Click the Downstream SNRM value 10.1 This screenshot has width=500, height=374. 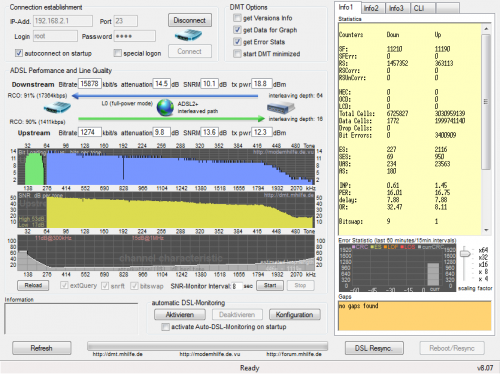209,84
